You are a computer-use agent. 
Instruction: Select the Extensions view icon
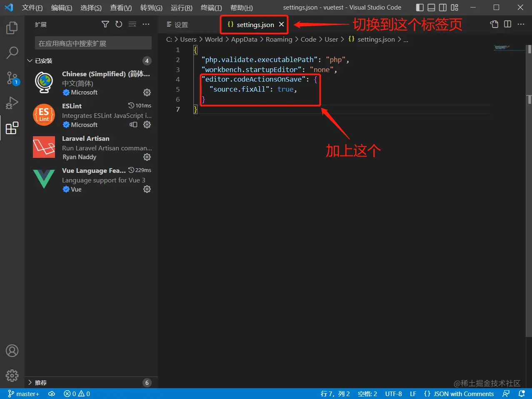[x=12, y=128]
